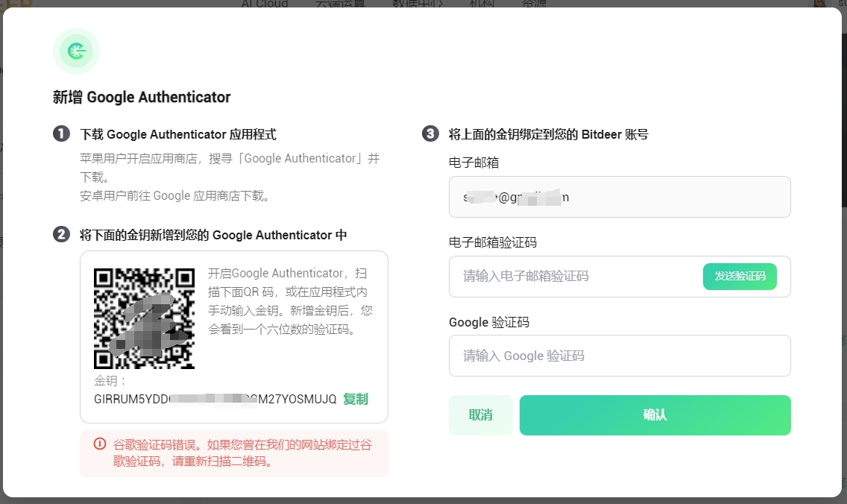
Task: Focus the 电子邮箱 input field
Action: coord(620,197)
